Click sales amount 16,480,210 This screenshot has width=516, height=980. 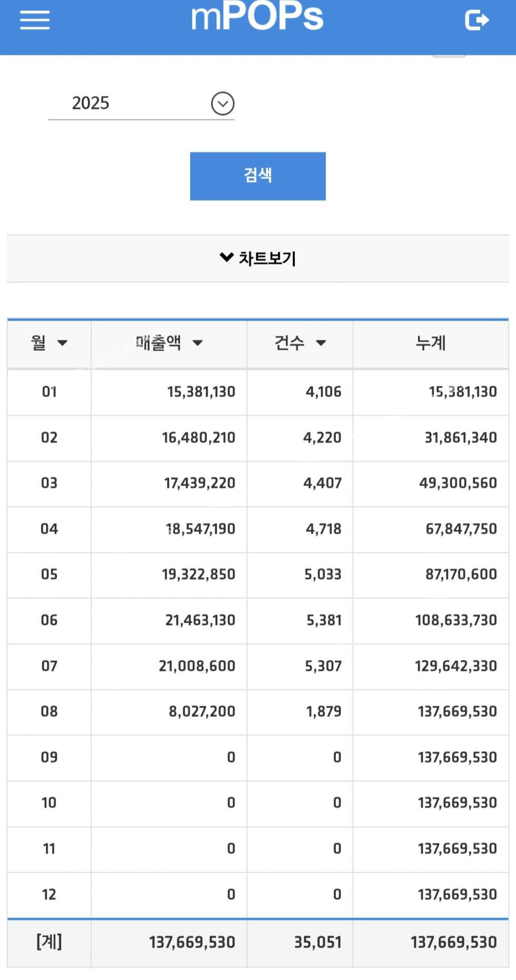198,438
